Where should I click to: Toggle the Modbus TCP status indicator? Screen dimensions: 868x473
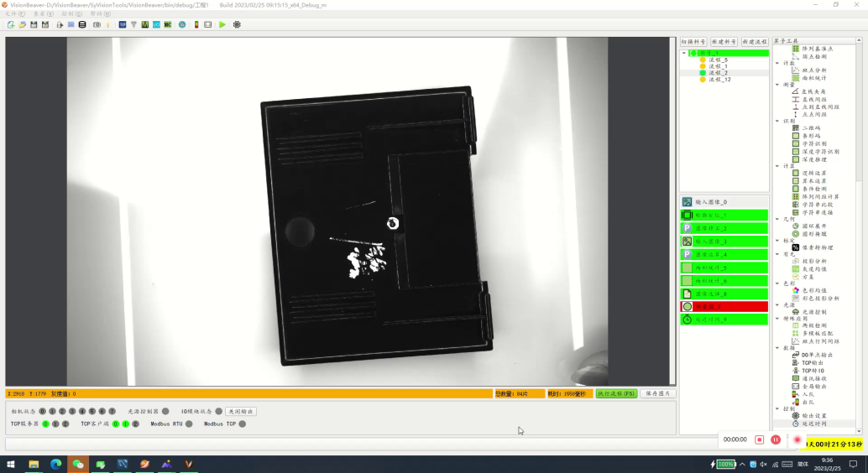pos(243,424)
